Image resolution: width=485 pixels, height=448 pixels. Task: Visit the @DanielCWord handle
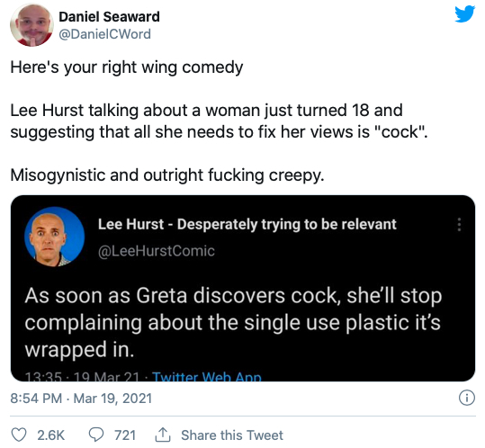(x=105, y=34)
